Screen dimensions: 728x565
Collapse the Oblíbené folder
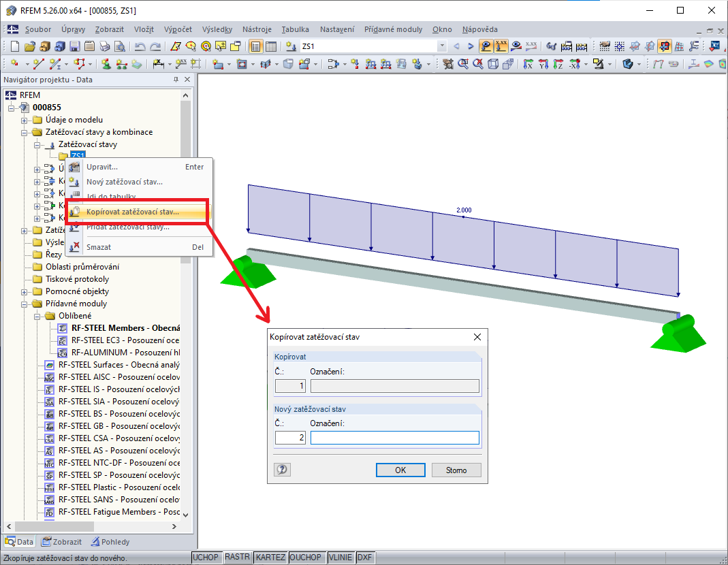point(37,317)
